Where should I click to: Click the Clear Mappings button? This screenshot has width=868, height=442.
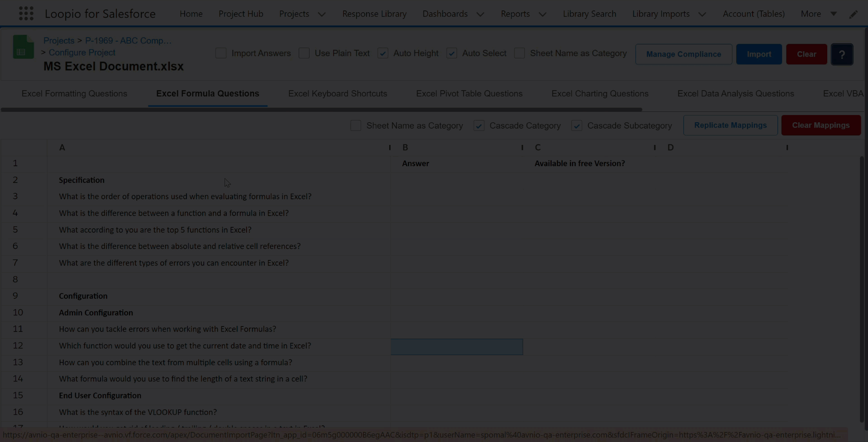821,125
